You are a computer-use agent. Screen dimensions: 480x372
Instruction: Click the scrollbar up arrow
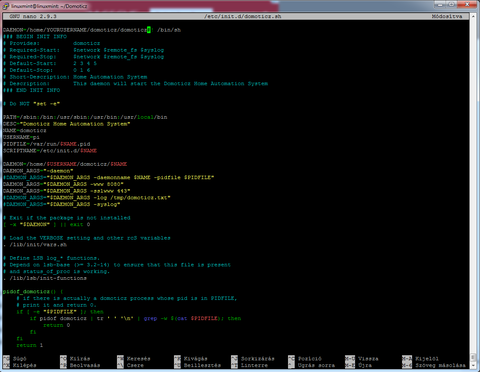point(474,16)
